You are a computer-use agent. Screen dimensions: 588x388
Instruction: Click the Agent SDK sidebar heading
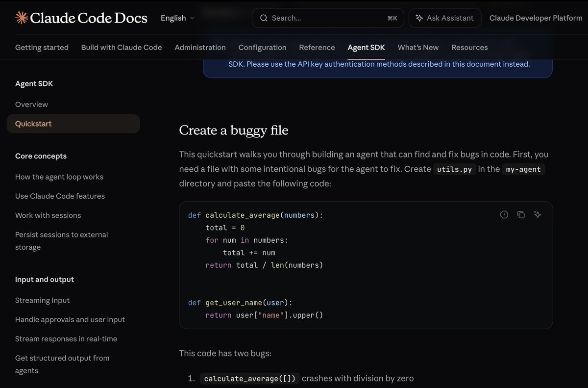pyautogui.click(x=34, y=84)
